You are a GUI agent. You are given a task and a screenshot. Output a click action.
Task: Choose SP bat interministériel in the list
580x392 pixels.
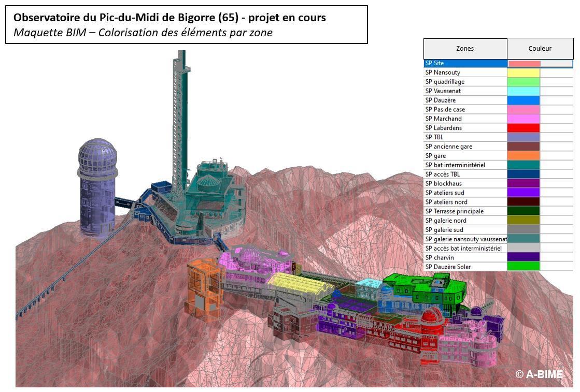(465, 165)
